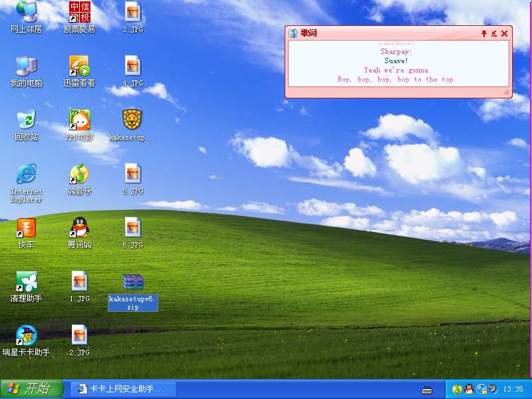Click the speaker volume tray icon
The image size is (532, 399).
click(493, 389)
